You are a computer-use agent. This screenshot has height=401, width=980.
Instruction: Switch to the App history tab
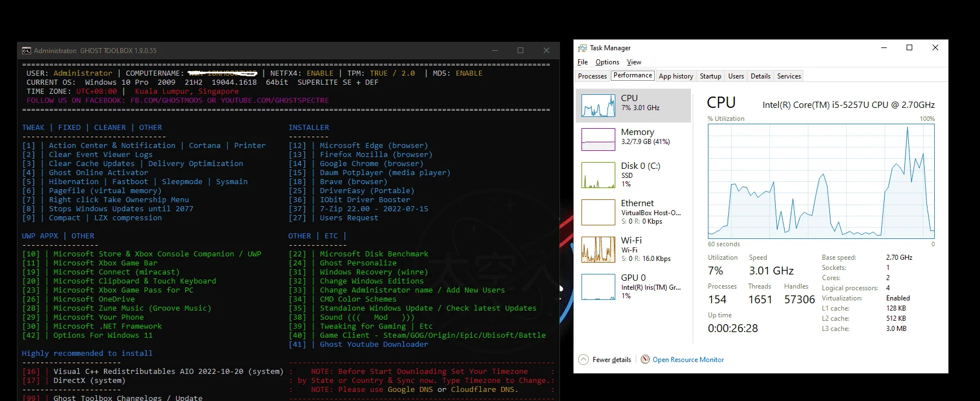pyautogui.click(x=676, y=76)
